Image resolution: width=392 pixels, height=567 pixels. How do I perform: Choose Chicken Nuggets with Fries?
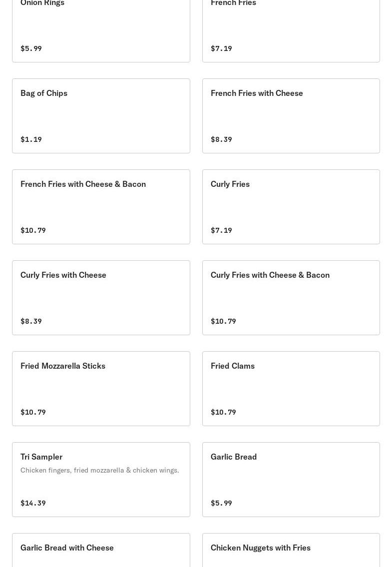coord(291,551)
